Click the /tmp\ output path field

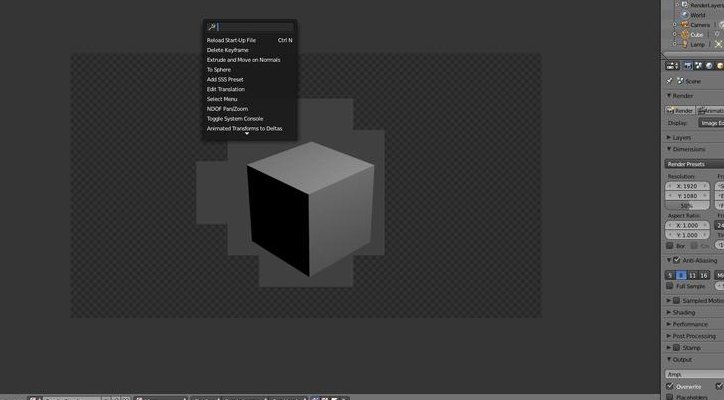coord(694,374)
